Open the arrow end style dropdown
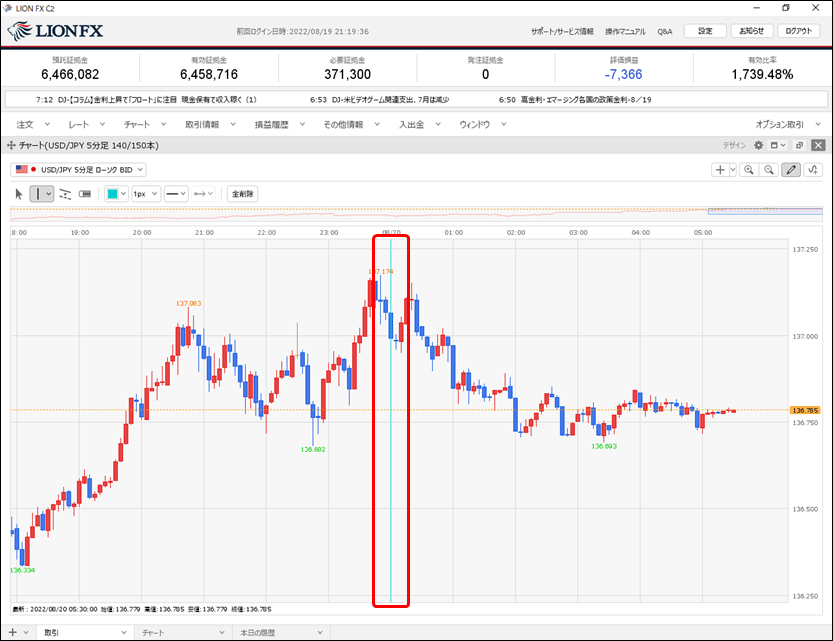 [203, 194]
